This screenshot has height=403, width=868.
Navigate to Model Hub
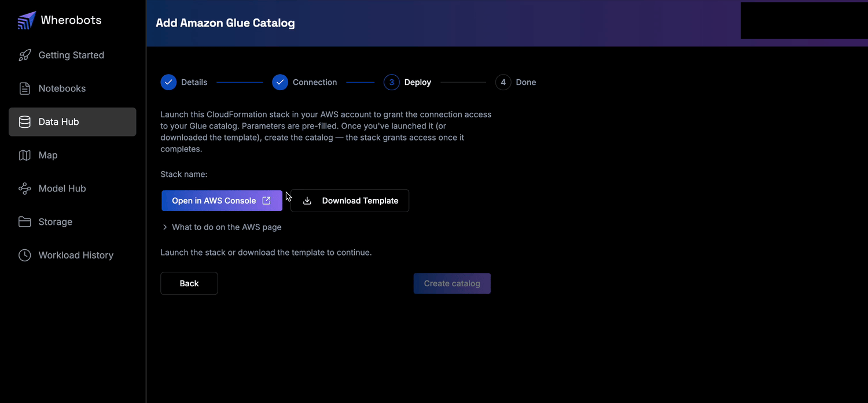point(72,188)
